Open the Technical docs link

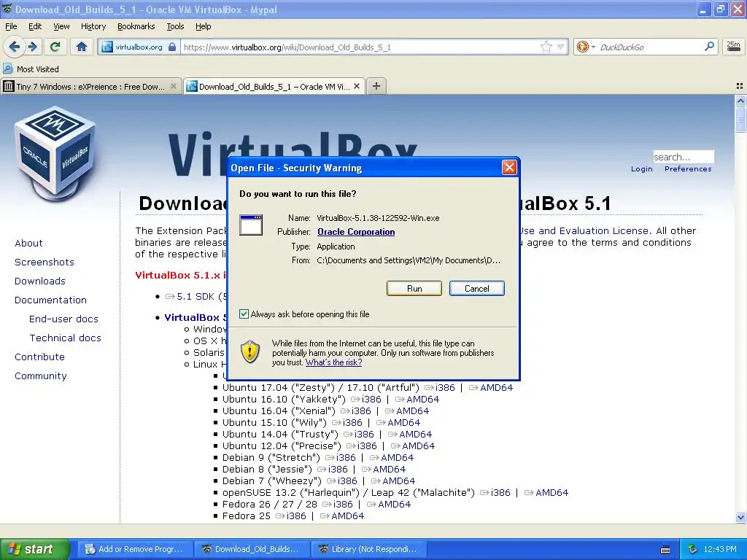tap(65, 338)
